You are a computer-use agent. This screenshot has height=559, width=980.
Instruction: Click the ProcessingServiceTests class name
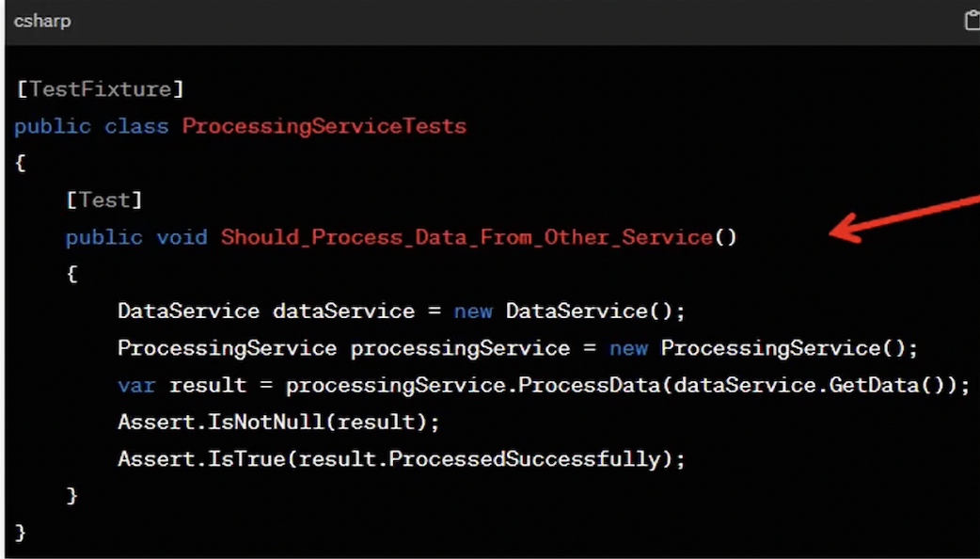(324, 126)
